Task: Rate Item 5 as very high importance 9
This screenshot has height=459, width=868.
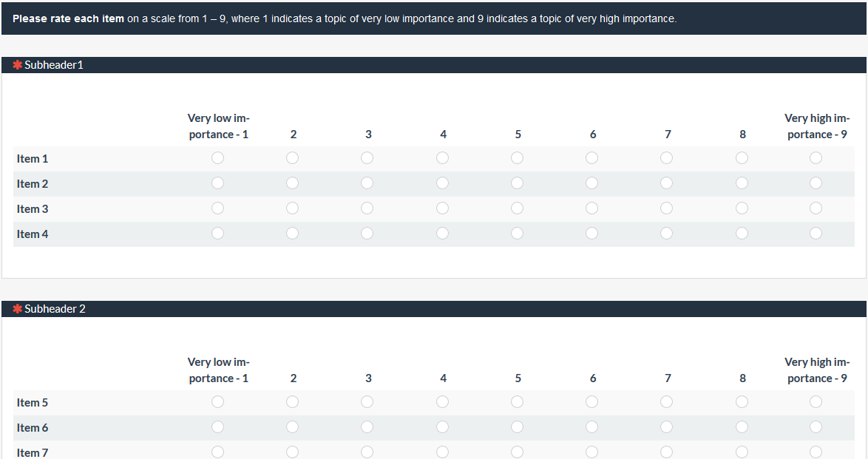Action: [816, 402]
